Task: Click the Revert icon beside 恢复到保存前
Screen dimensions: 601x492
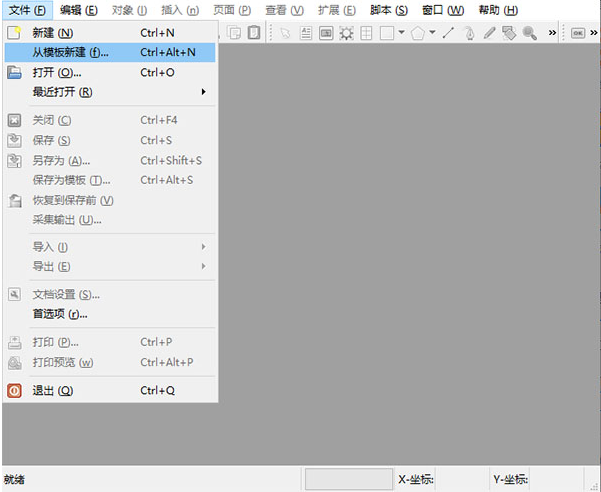Action: [x=15, y=200]
